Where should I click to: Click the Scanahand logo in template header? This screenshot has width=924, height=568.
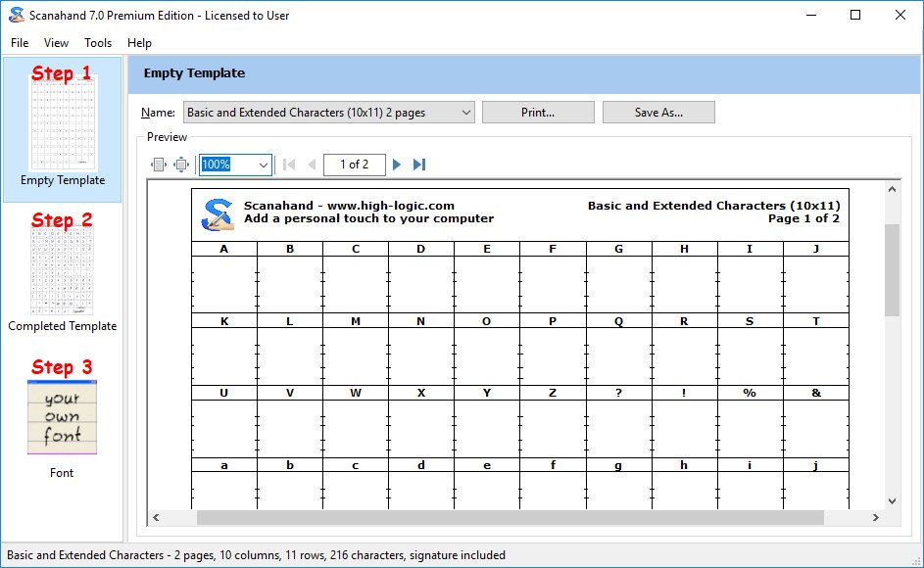click(217, 213)
